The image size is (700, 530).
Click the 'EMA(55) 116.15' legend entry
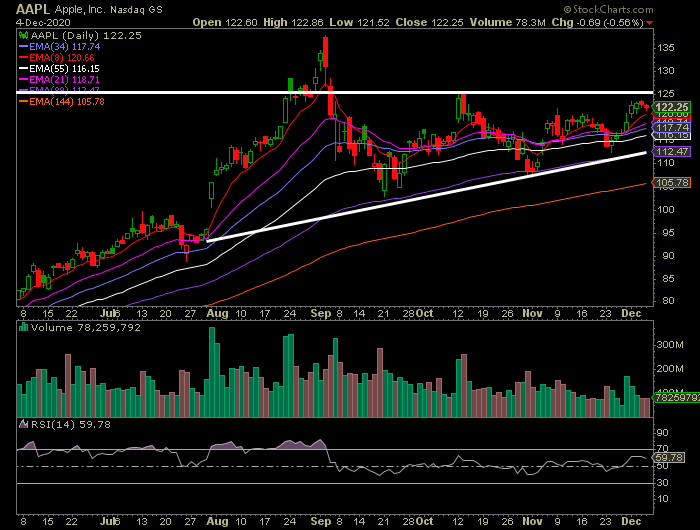click(64, 69)
